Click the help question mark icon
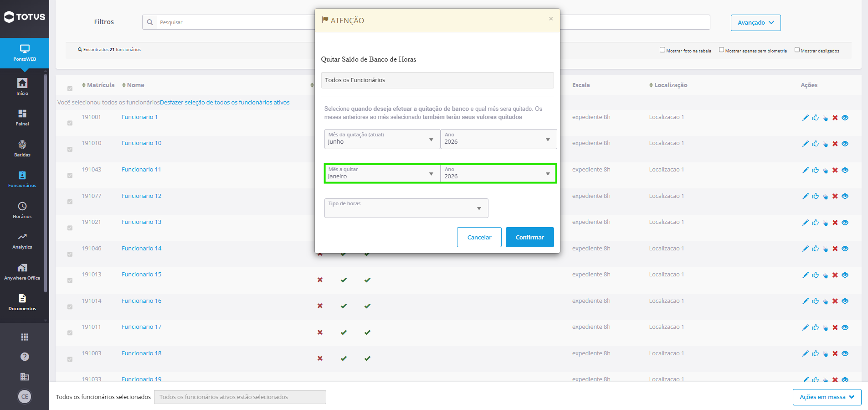This screenshot has width=868, height=410. [x=25, y=357]
